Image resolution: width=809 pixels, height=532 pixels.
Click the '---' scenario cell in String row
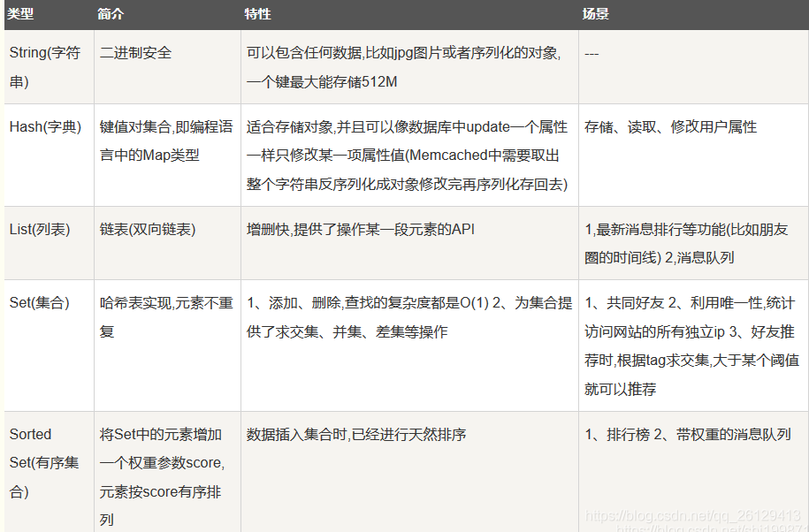(x=693, y=67)
